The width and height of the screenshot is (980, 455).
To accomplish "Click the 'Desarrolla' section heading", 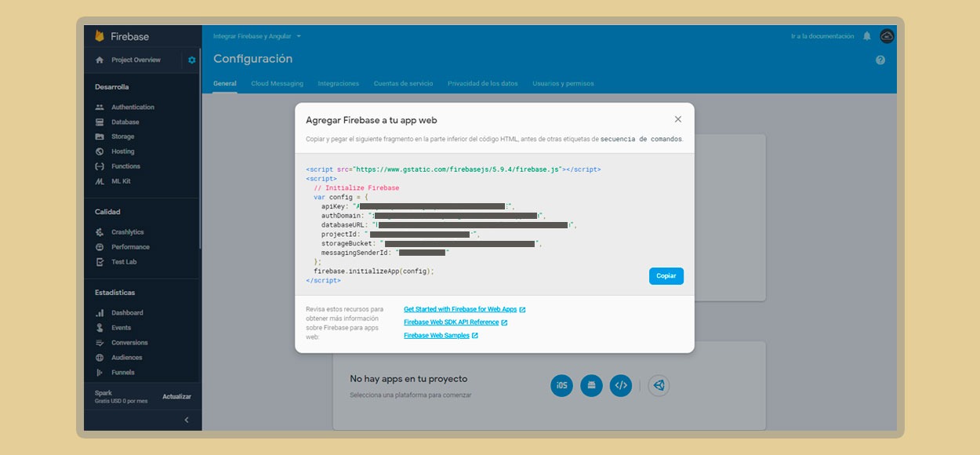I will [x=112, y=87].
